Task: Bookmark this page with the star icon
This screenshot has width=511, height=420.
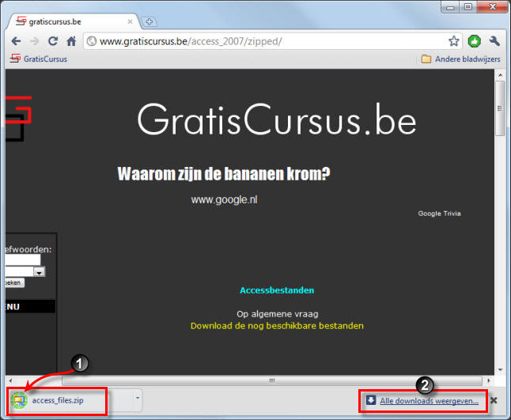Action: click(x=453, y=41)
